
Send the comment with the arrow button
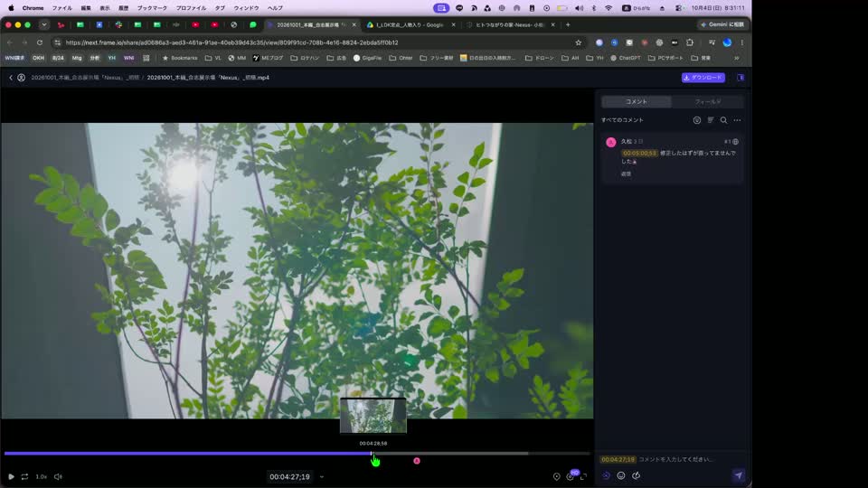tap(739, 475)
